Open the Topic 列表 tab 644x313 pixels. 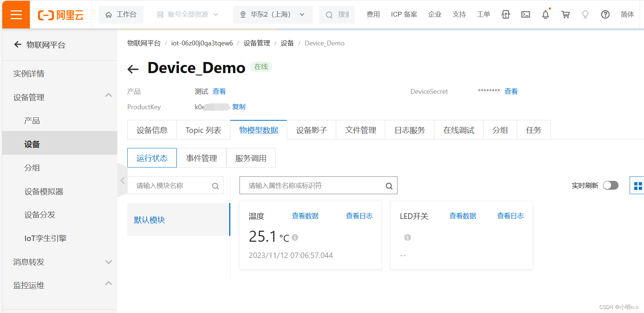203,130
